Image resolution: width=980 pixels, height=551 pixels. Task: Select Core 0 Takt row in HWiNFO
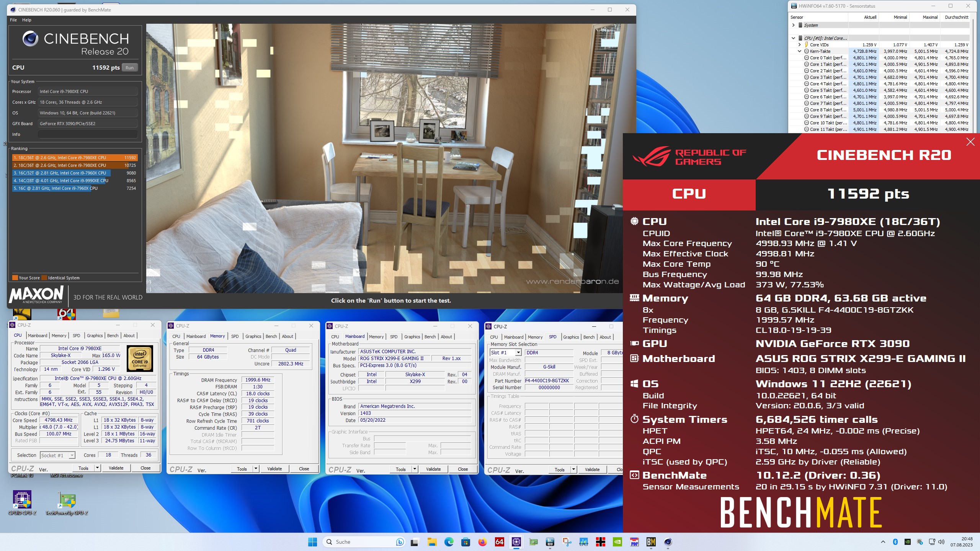click(879, 58)
